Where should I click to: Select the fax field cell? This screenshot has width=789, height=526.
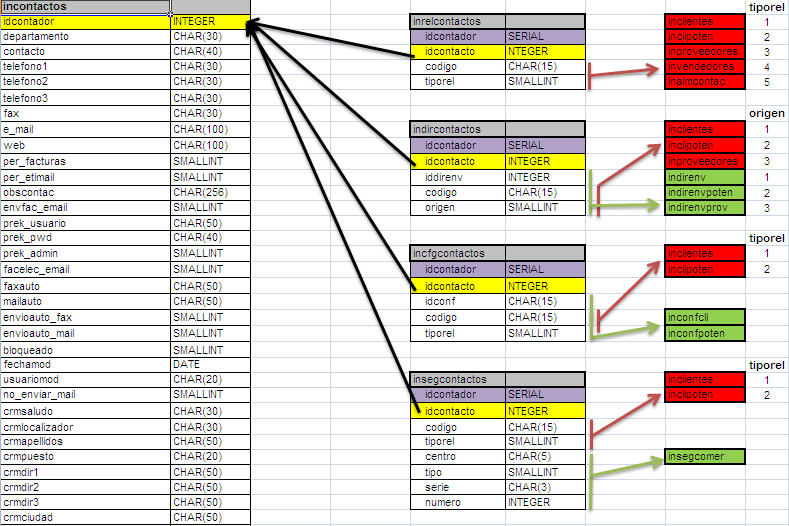tap(85, 114)
